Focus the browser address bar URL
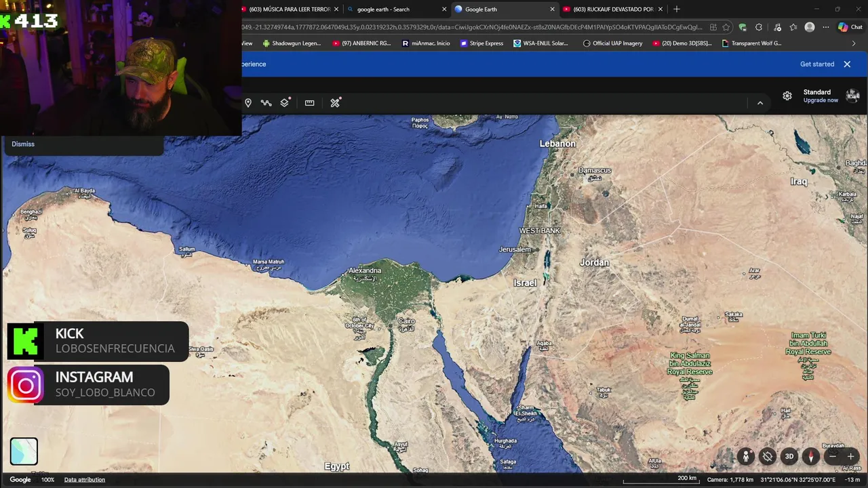Image resolution: width=868 pixels, height=488 pixels. 472,27
